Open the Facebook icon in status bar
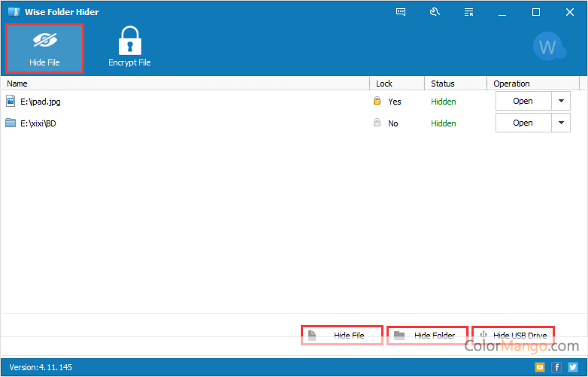 click(556, 367)
